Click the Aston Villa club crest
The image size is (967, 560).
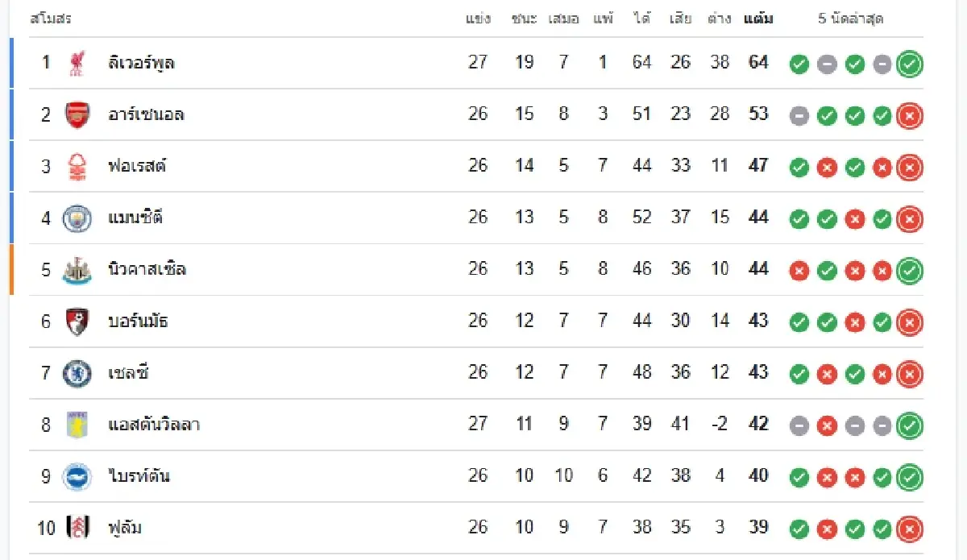tap(77, 425)
